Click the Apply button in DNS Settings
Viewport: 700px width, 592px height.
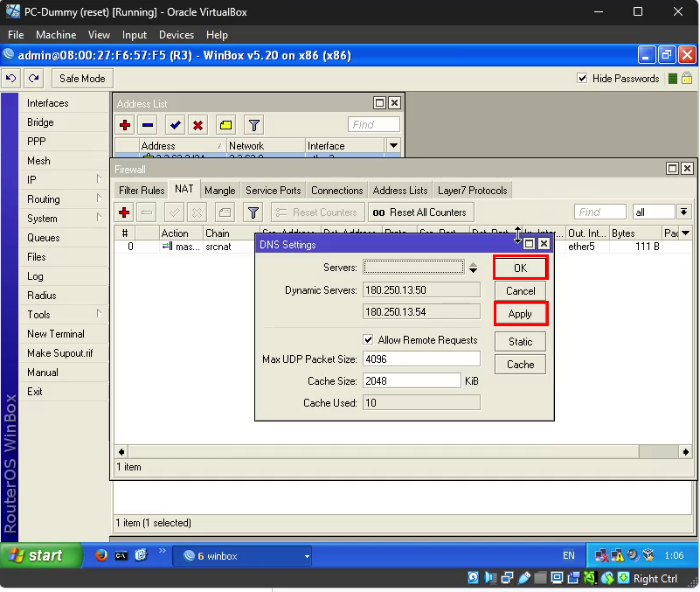(520, 314)
